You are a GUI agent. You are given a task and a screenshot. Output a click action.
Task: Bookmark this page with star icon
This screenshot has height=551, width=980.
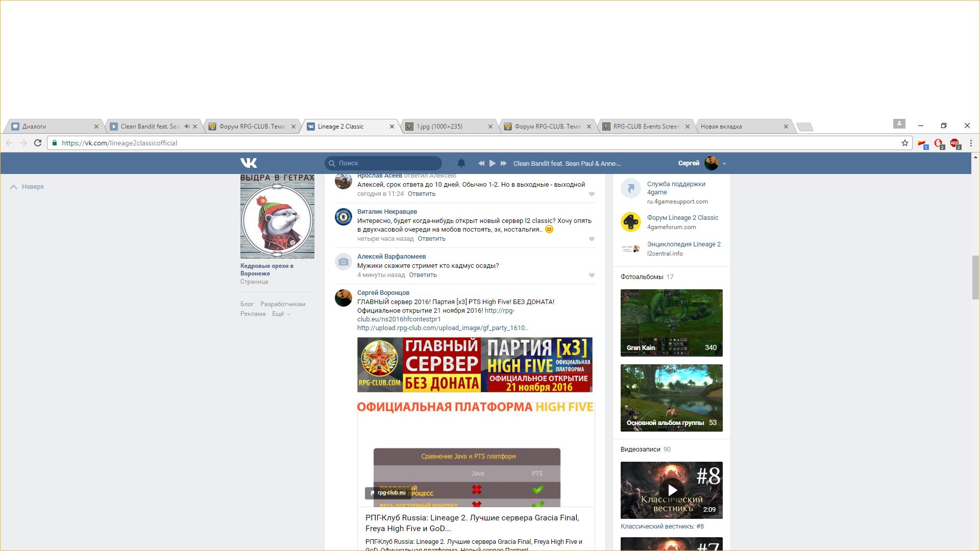904,143
